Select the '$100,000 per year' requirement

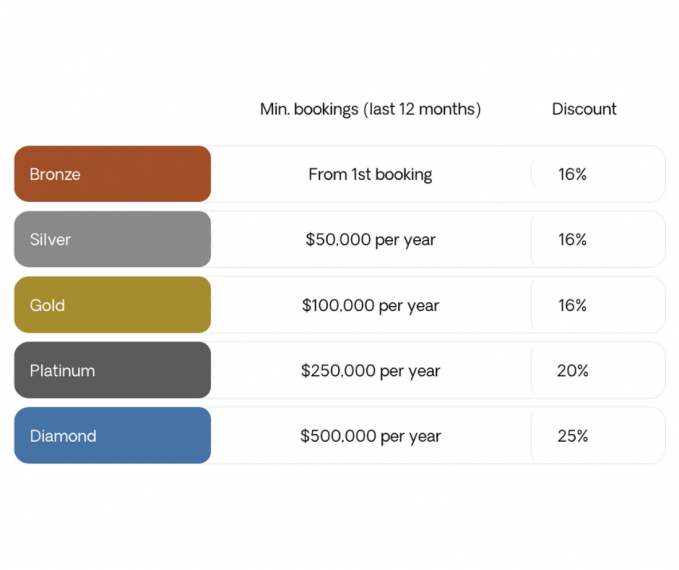pos(370,305)
